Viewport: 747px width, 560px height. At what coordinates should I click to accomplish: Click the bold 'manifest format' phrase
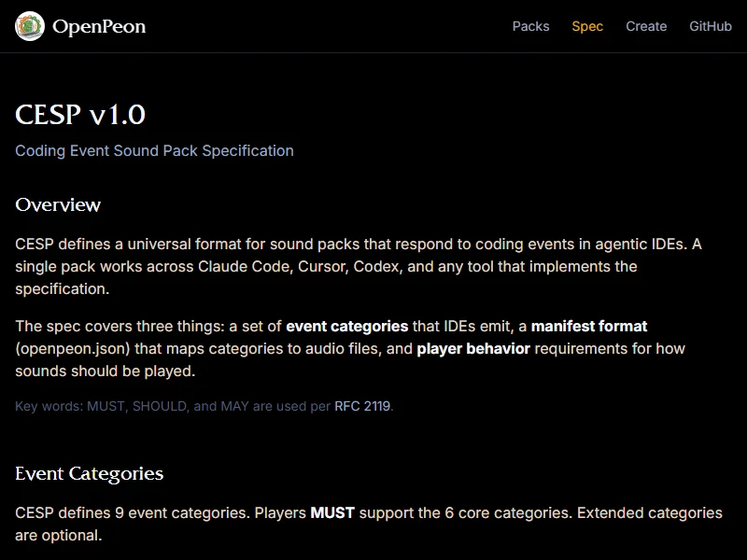click(589, 326)
